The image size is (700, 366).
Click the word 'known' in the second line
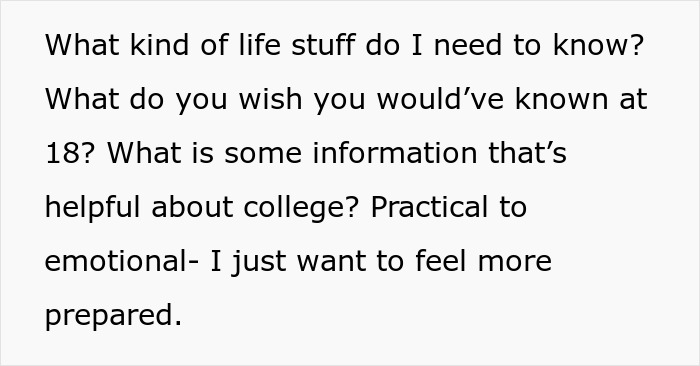click(x=561, y=99)
